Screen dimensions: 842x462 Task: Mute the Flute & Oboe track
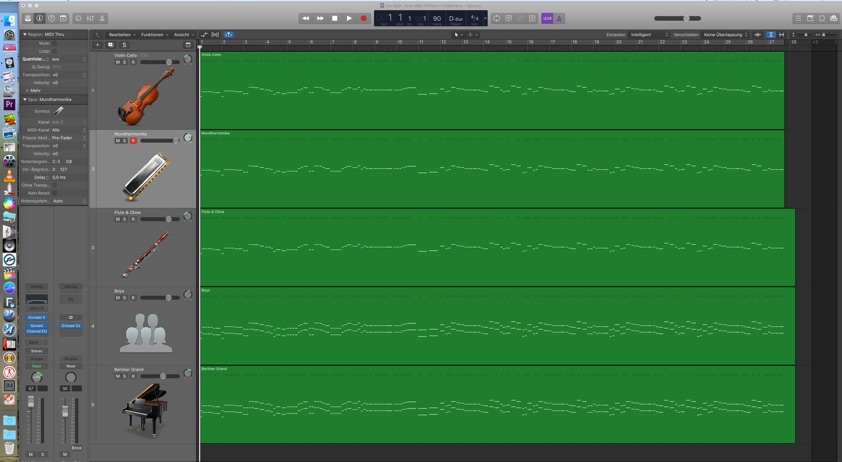[118, 219]
